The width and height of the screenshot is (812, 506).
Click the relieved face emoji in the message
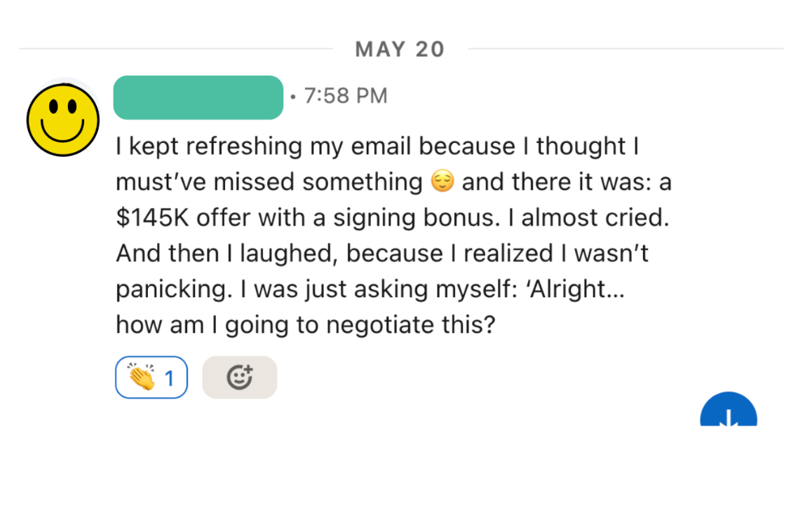point(442,182)
